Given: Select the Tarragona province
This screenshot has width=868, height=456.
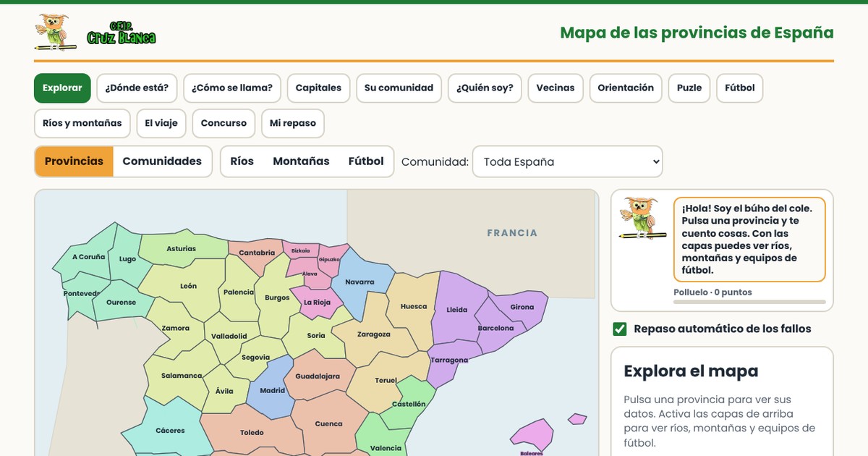Looking at the screenshot, I should tap(449, 360).
